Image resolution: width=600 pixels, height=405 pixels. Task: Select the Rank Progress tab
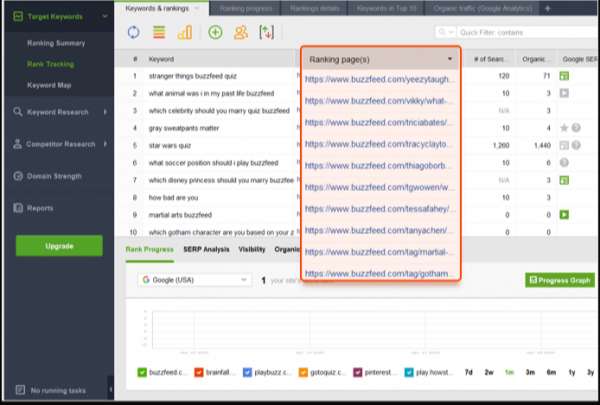tap(150, 250)
